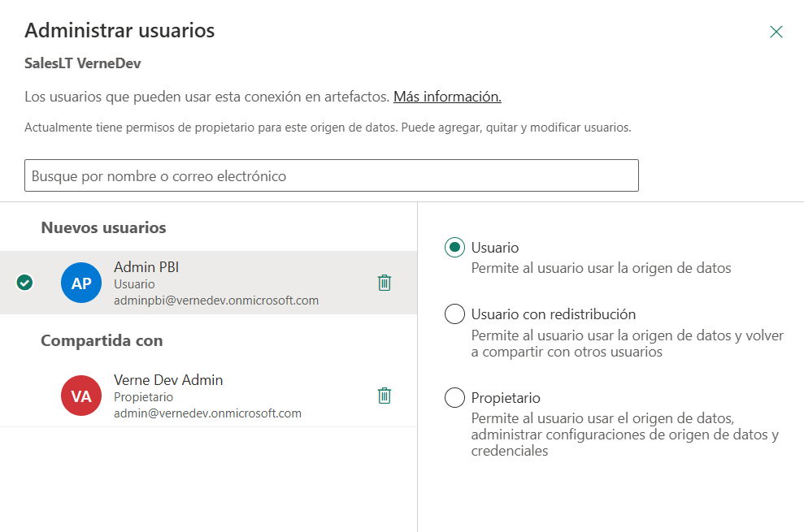Click the trash icon beside the Usuario role entry
804x532 pixels.
(x=385, y=283)
